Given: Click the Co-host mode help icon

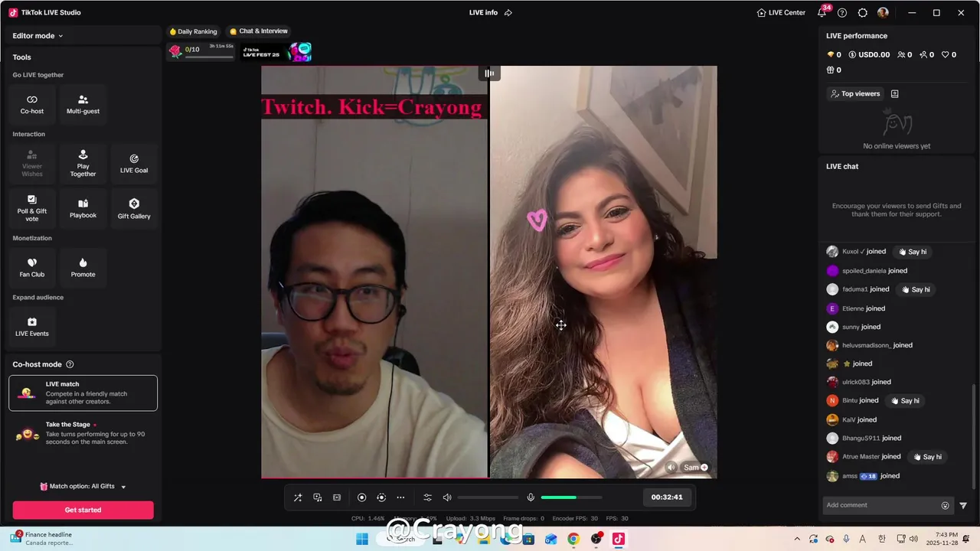Looking at the screenshot, I should pos(70,365).
